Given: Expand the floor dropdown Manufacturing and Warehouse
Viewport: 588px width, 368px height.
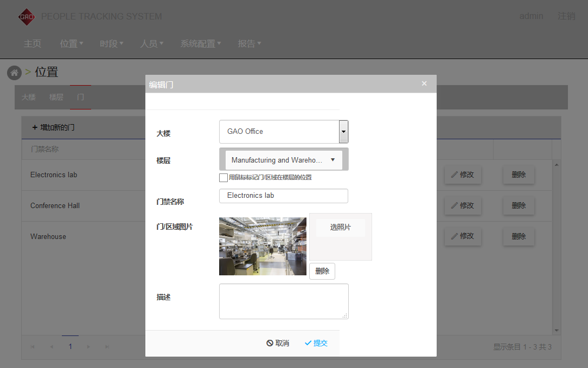Looking at the screenshot, I should (x=333, y=160).
